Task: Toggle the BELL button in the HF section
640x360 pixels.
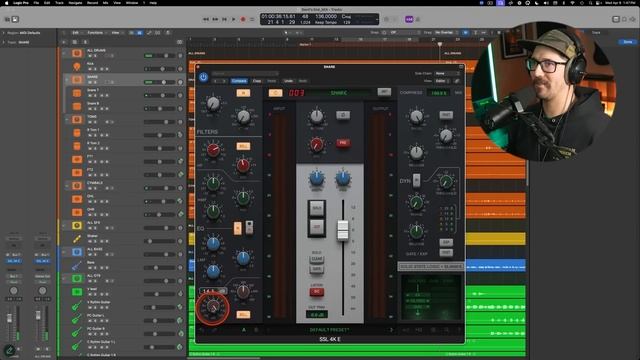Action: pos(243,146)
